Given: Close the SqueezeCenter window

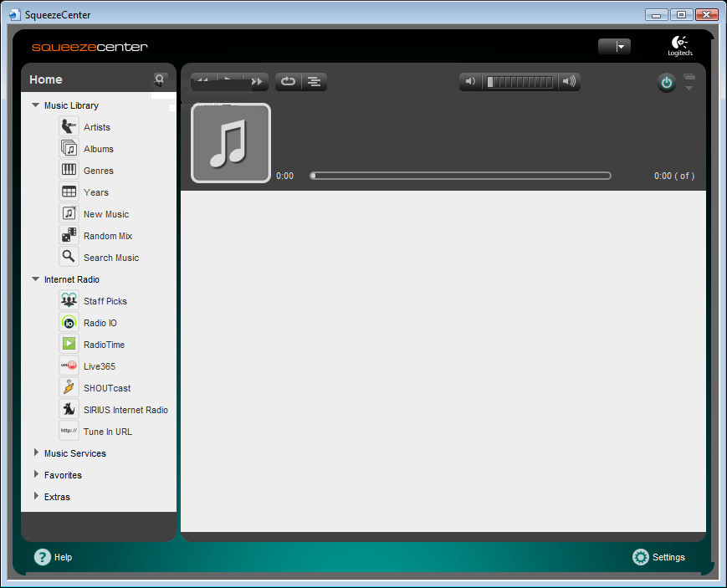Looking at the screenshot, I should coord(707,15).
